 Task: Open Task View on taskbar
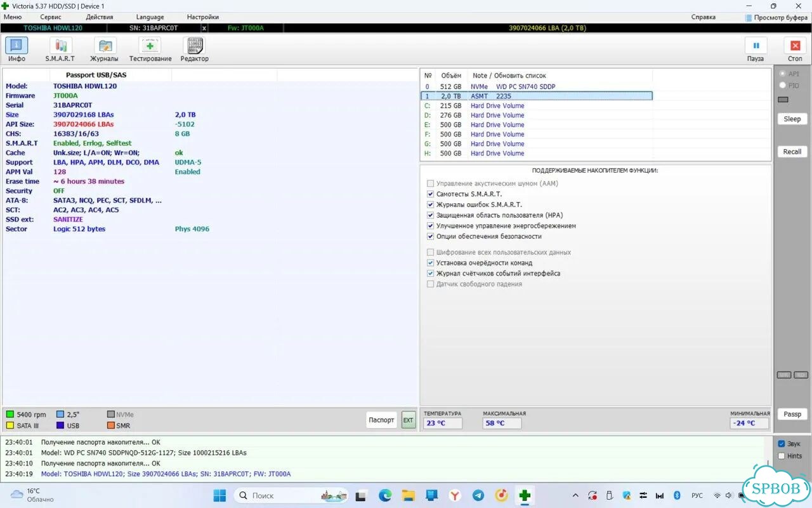click(361, 495)
